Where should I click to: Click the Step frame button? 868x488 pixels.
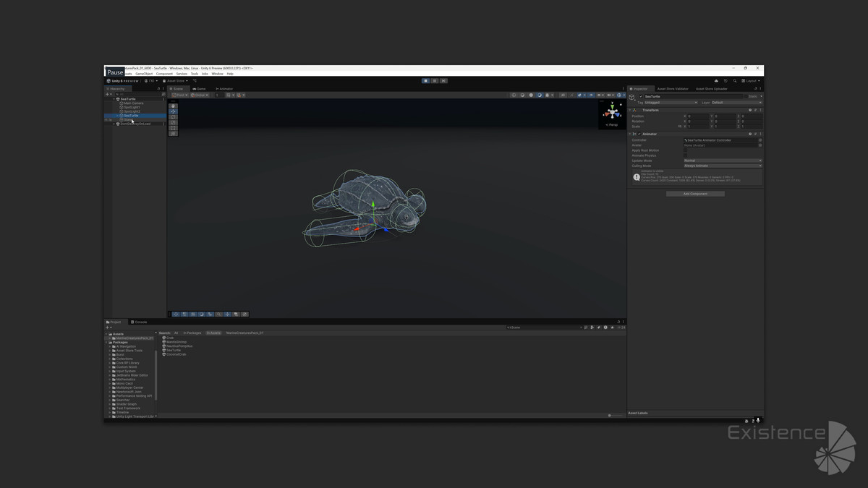point(443,81)
